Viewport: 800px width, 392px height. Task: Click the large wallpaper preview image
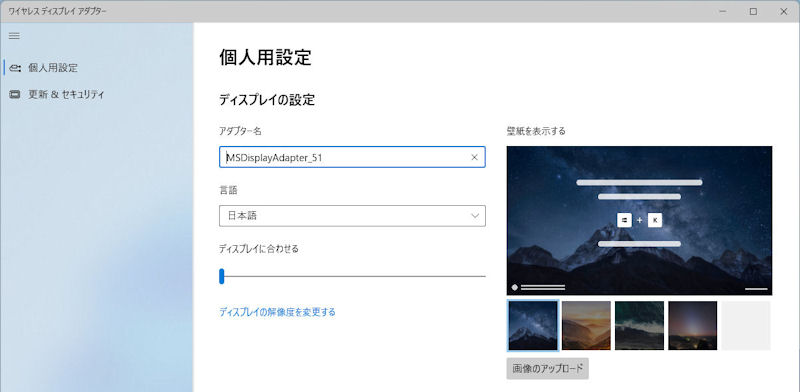click(x=639, y=220)
